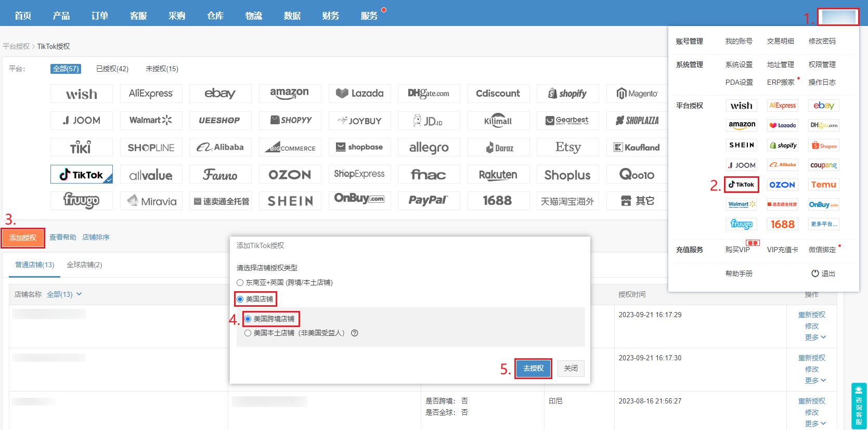Image resolution: width=868 pixels, height=430 pixels.
Task: Choose the Magento platform logo
Action: tap(637, 94)
